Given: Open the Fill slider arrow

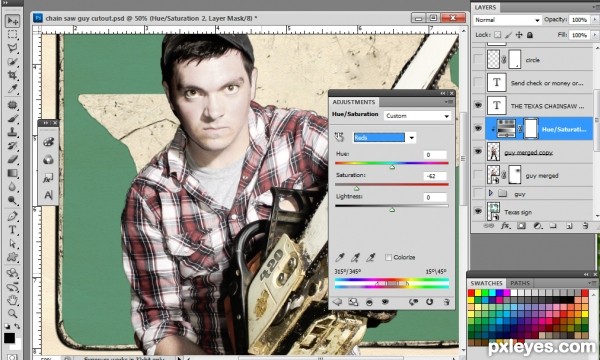Looking at the screenshot, I should pyautogui.click(x=595, y=35).
